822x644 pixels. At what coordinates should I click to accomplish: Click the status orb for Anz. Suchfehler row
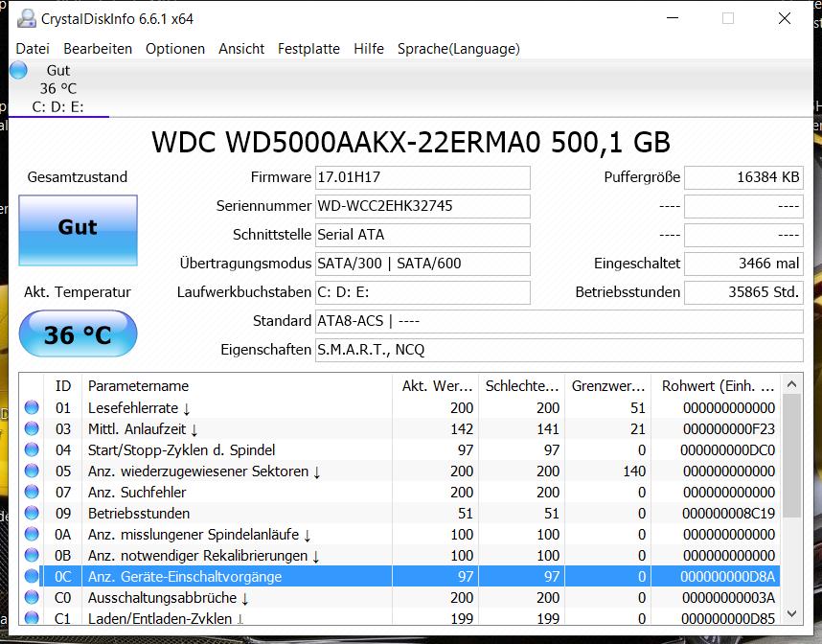32,492
